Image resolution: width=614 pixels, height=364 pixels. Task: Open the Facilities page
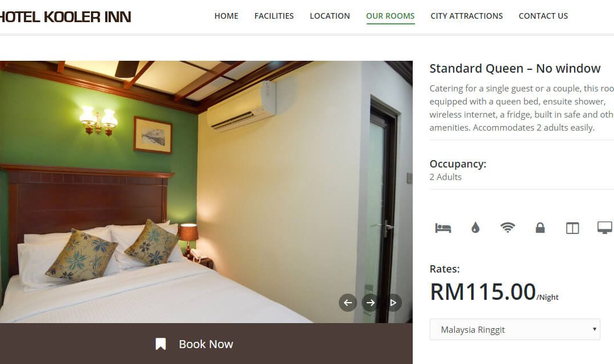point(274,16)
